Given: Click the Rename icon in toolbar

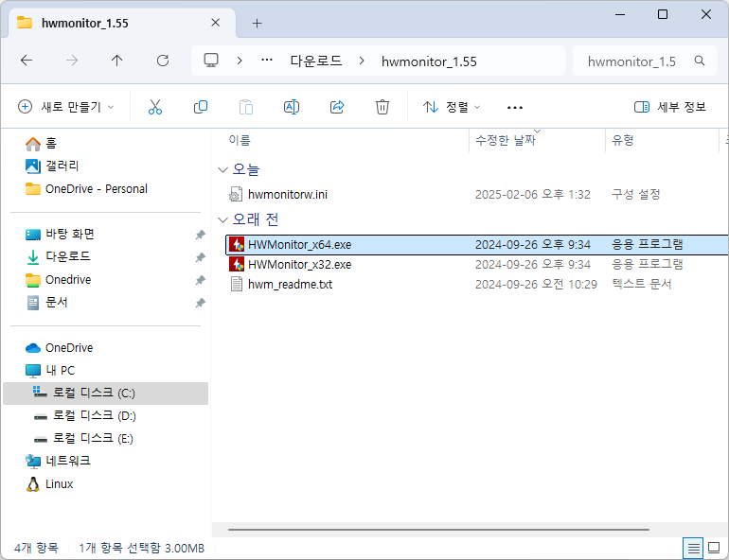Looking at the screenshot, I should (x=292, y=107).
